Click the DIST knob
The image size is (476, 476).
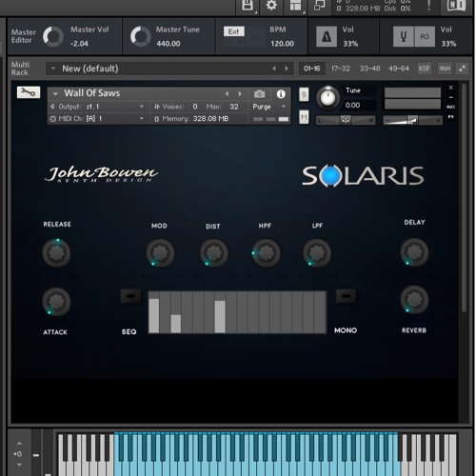point(213,253)
